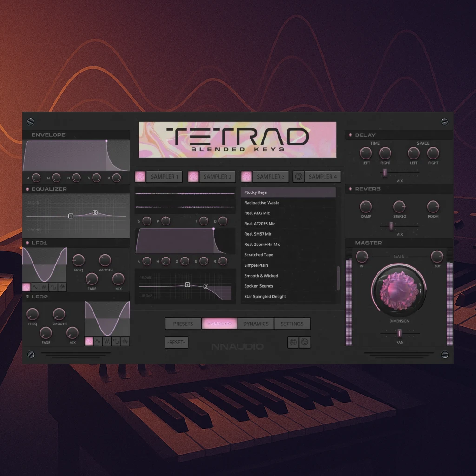
Task: Click the large DIMENSION knob
Action: (399, 291)
